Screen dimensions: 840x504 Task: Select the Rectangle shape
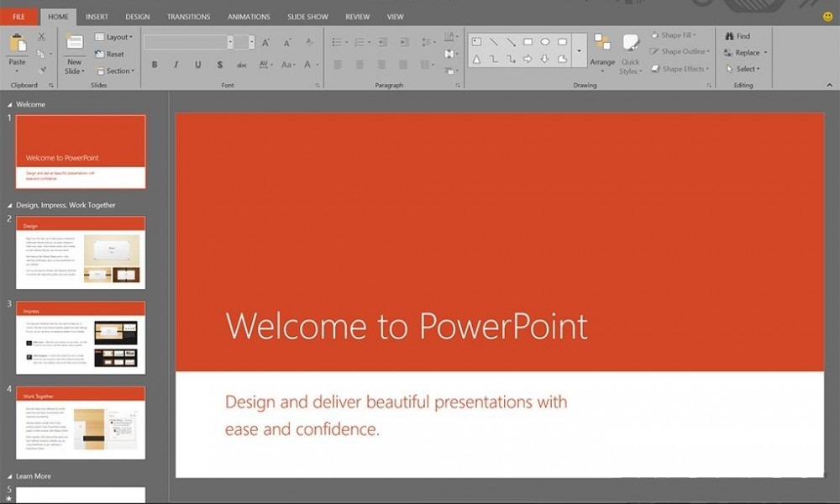pos(528,42)
